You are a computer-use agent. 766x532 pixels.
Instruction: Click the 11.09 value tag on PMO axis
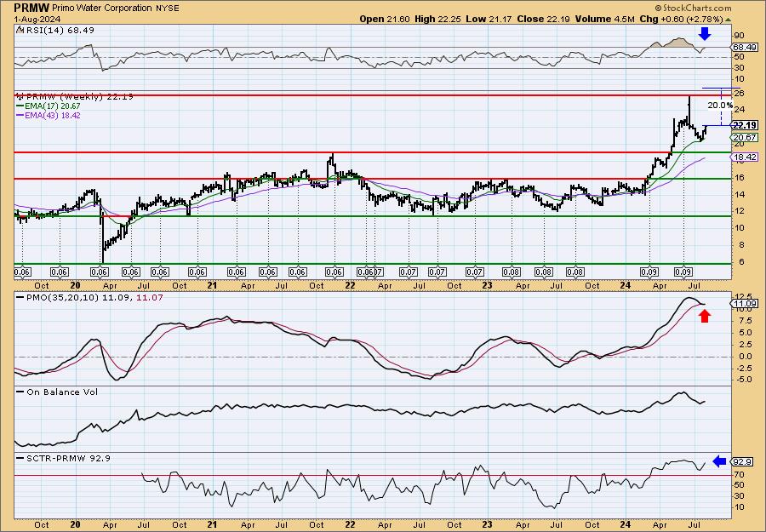(745, 304)
